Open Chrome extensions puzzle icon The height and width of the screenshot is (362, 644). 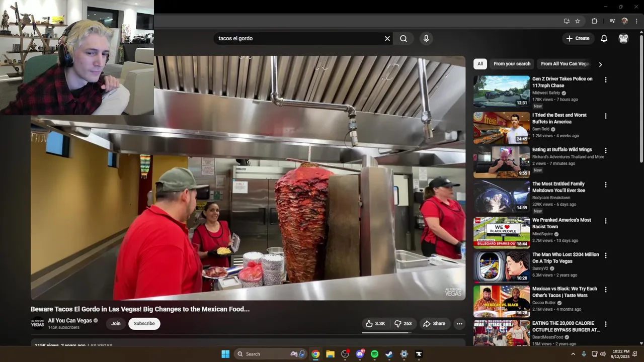595,21
